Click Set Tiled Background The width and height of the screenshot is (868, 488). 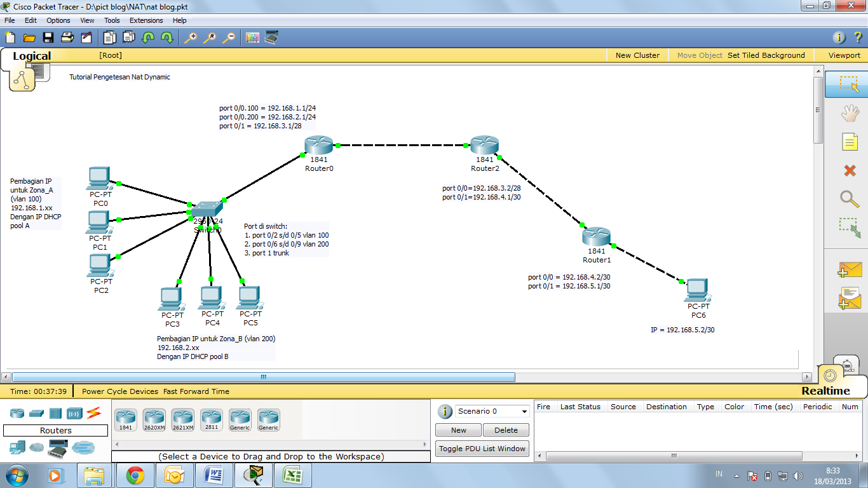coord(766,55)
